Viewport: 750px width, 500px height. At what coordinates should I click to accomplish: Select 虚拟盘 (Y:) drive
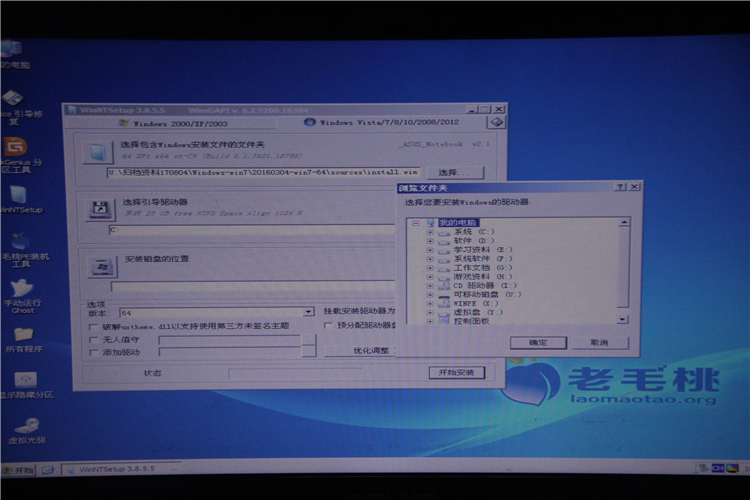pos(477,312)
